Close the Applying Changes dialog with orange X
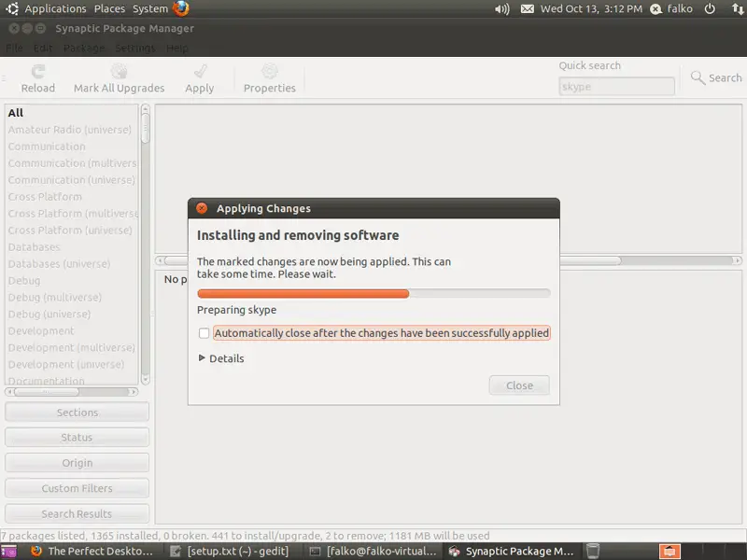This screenshot has width=747, height=560. click(x=202, y=208)
